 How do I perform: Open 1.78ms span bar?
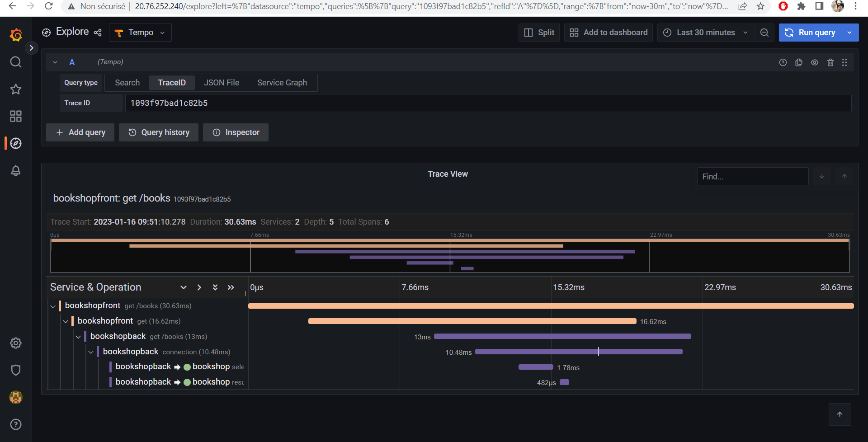click(x=536, y=367)
